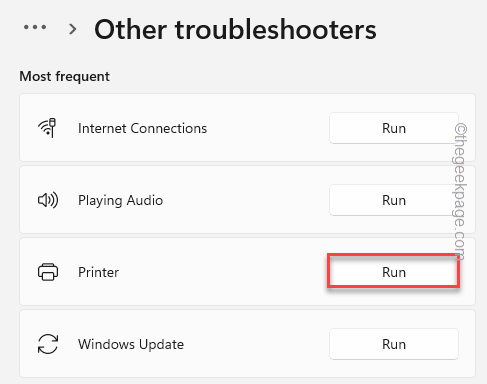
Task: Click the Playing Audio speaker icon
Action: click(x=48, y=200)
